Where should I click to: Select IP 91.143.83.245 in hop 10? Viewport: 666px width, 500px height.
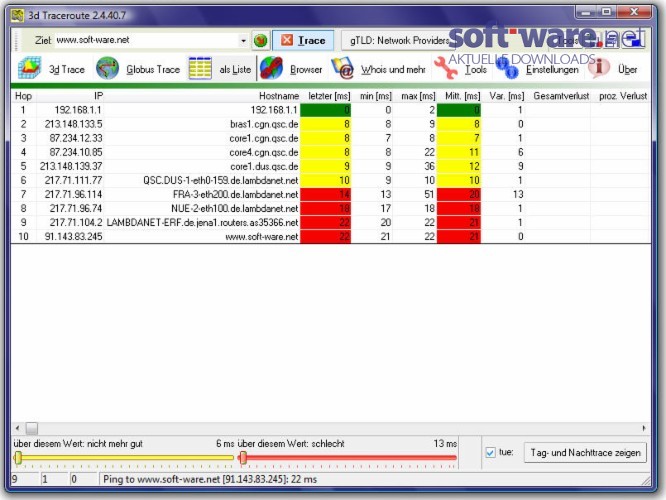coord(73,236)
